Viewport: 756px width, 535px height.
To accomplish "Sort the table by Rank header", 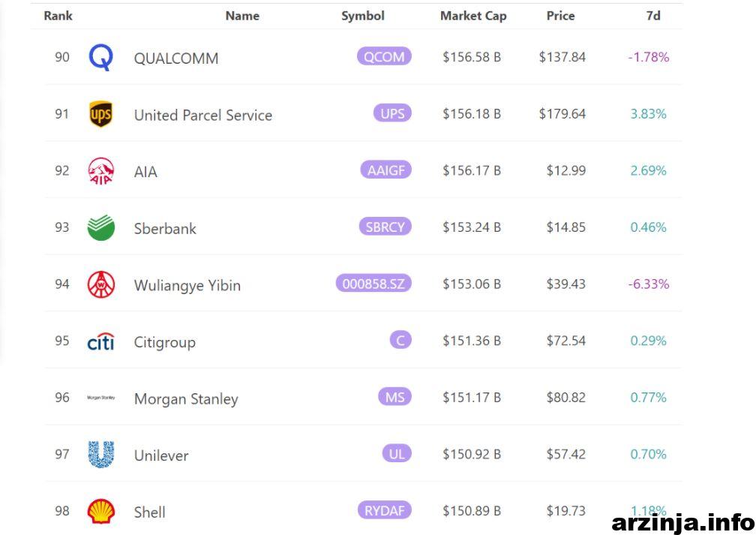I will pos(58,16).
